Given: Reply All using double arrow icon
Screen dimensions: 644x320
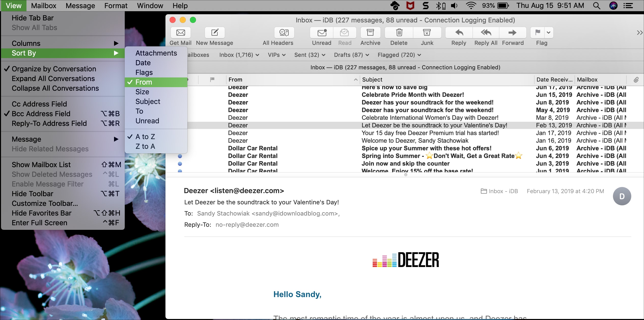Looking at the screenshot, I should (486, 33).
